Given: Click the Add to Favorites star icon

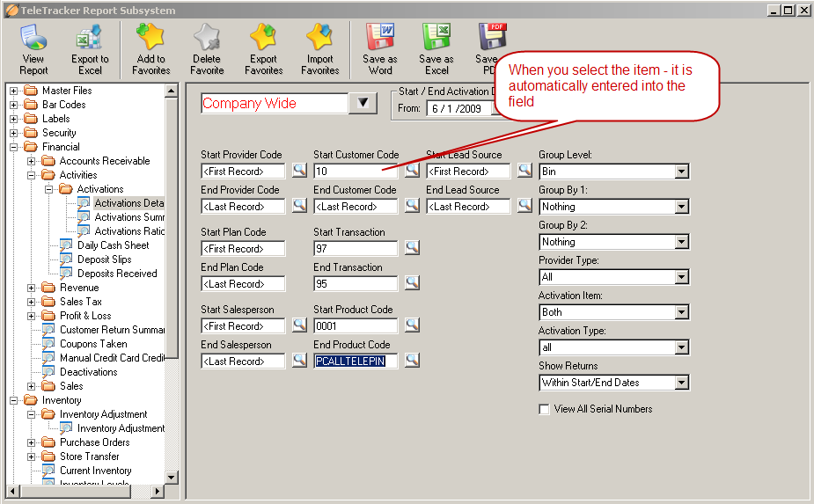Looking at the screenshot, I should pyautogui.click(x=150, y=39).
